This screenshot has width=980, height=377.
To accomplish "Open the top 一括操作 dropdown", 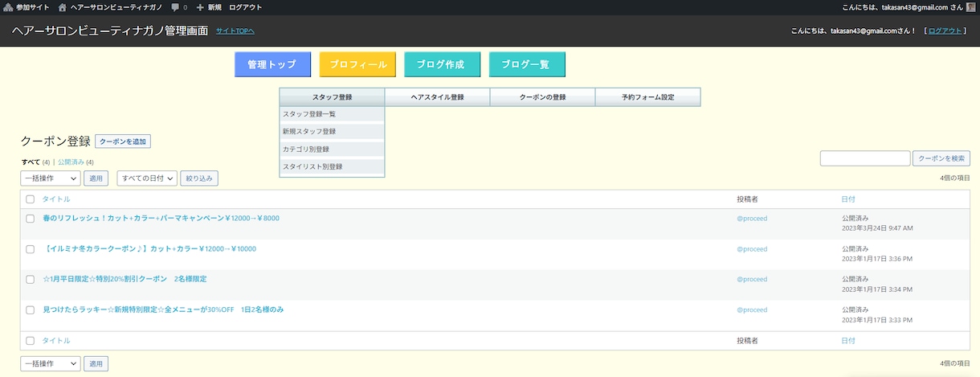I will (51, 178).
